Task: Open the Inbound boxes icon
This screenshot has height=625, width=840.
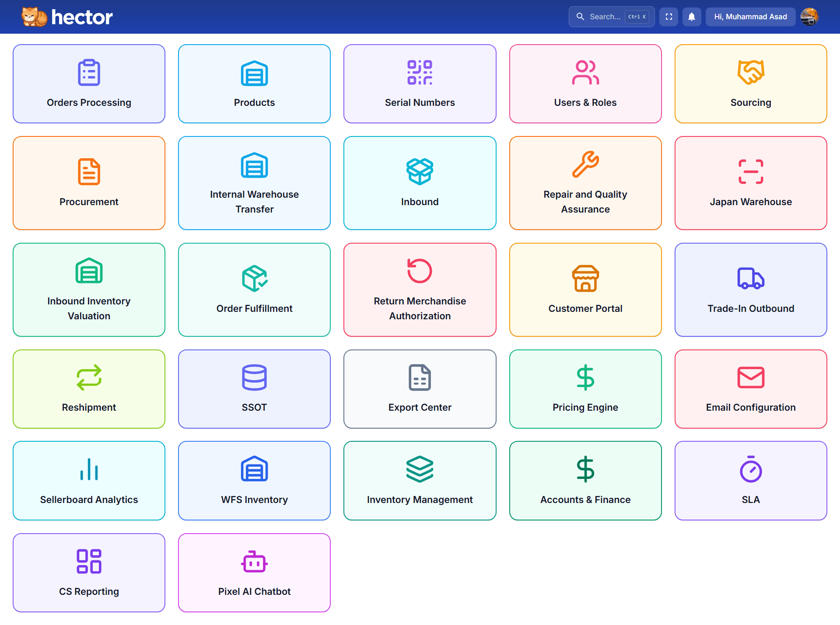Action: coord(420,172)
